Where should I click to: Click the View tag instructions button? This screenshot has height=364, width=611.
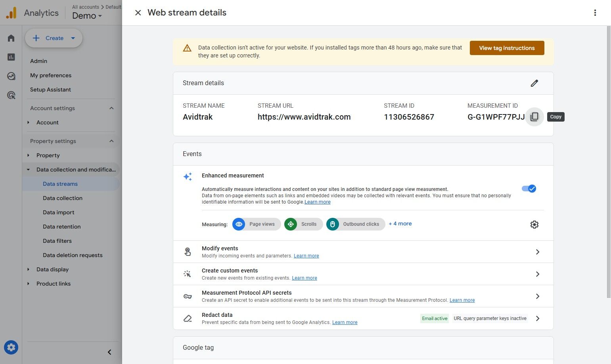coord(507,48)
